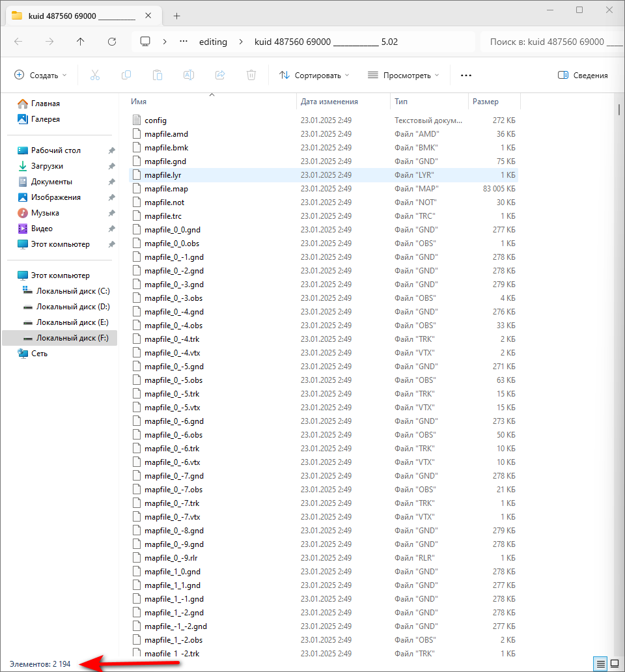Click the kuid 487560 69000 window tab
This screenshot has height=672, width=625.
click(84, 16)
